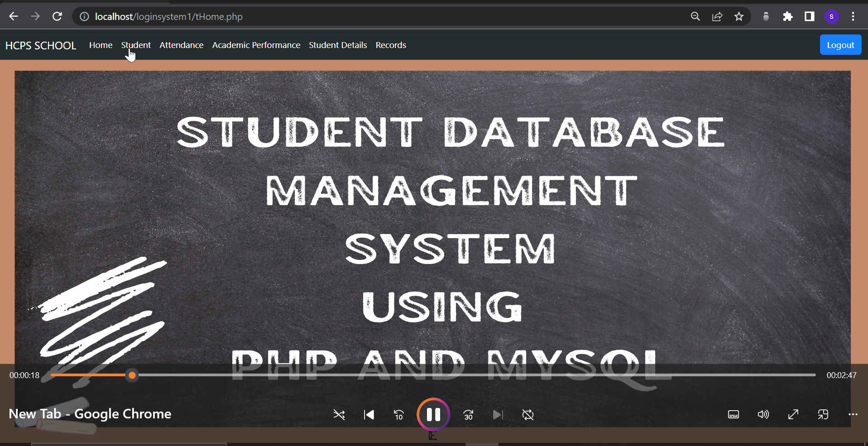Open the volume control

tap(763, 415)
